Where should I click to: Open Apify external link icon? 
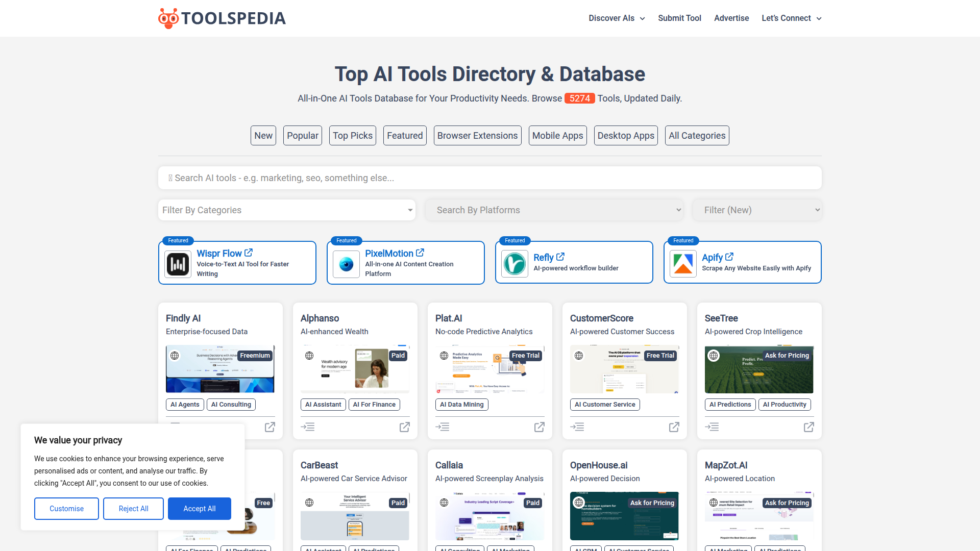pos(729,257)
